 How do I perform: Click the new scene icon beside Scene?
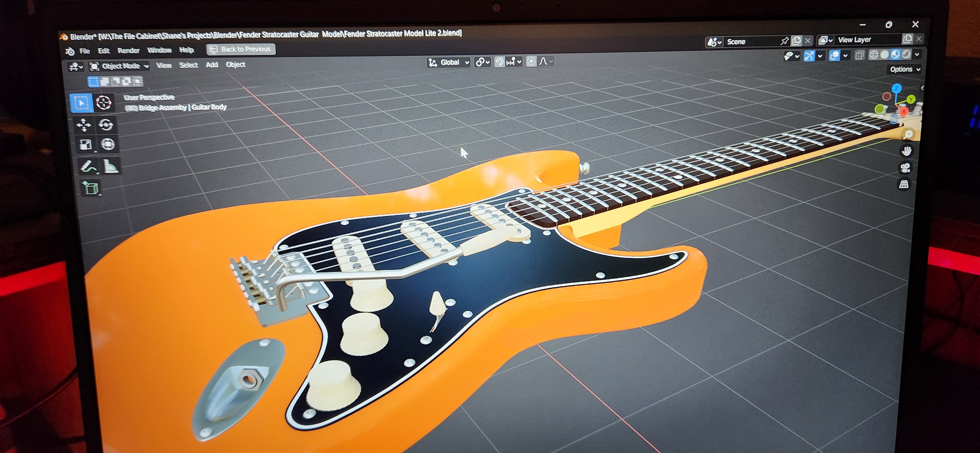coord(796,40)
